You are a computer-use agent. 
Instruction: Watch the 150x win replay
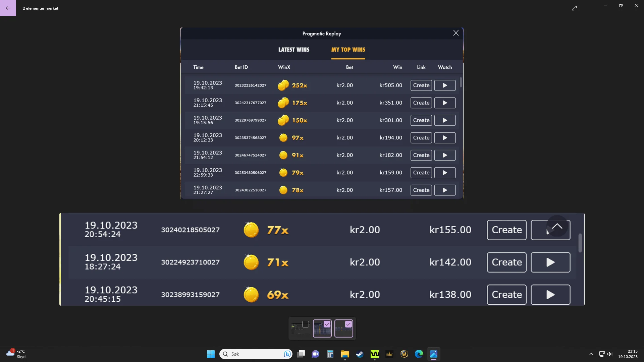[x=445, y=120]
